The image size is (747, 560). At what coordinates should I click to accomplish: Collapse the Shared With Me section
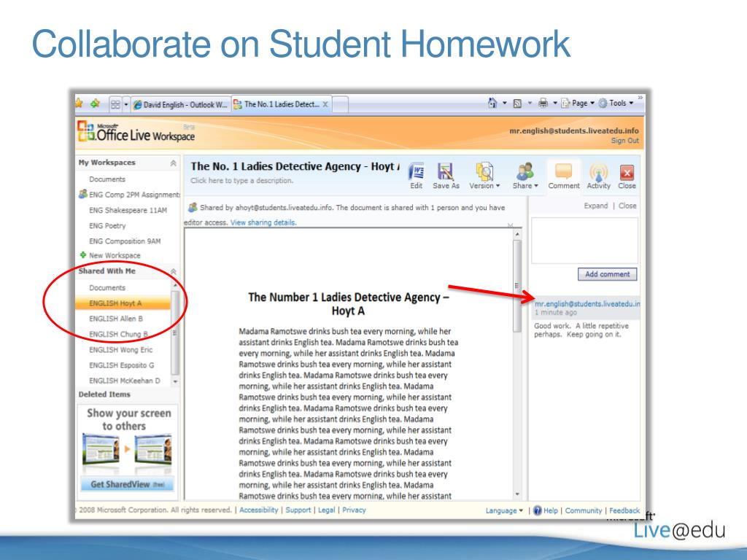tap(174, 271)
